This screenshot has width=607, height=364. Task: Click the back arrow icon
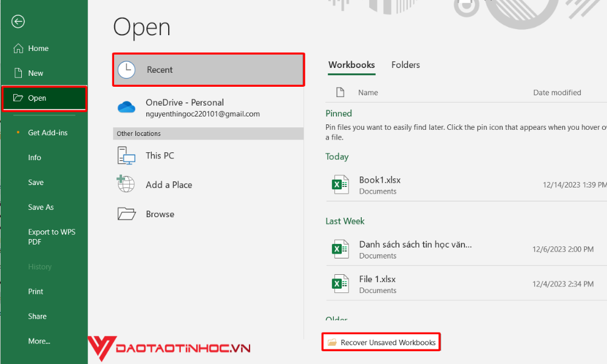(x=18, y=21)
